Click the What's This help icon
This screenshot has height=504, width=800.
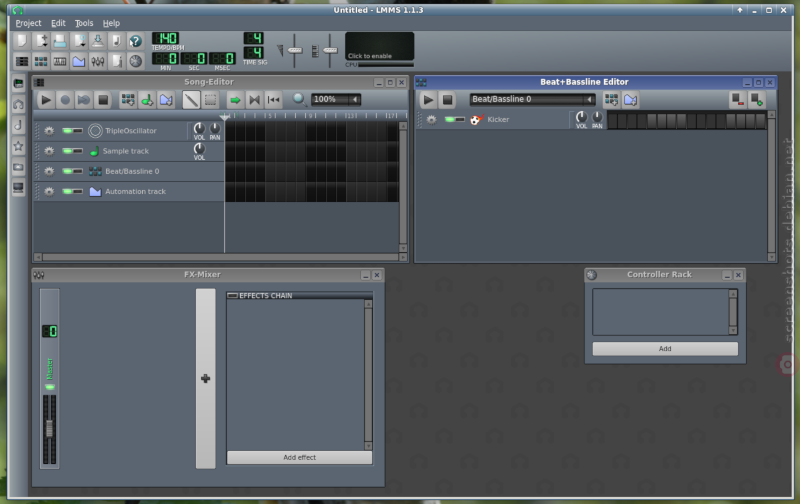point(135,41)
